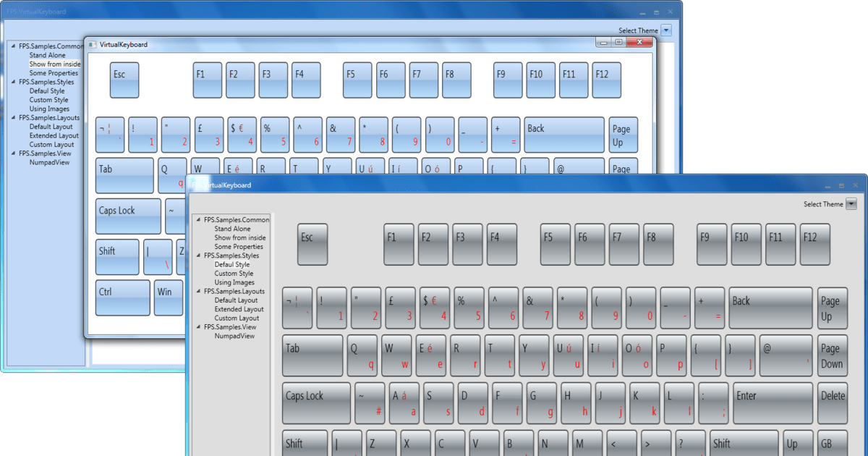
Task: Collapse FPS.Samples.Styles node in back window tree
Action: point(13,82)
